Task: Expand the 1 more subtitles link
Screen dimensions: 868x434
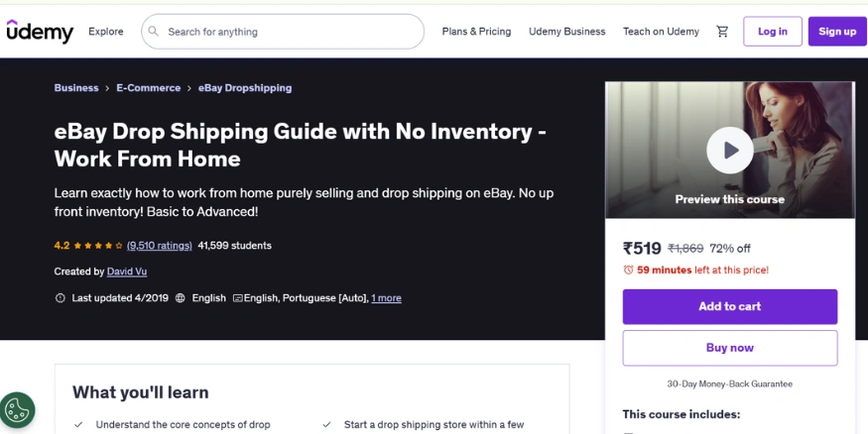Action: pos(386,298)
